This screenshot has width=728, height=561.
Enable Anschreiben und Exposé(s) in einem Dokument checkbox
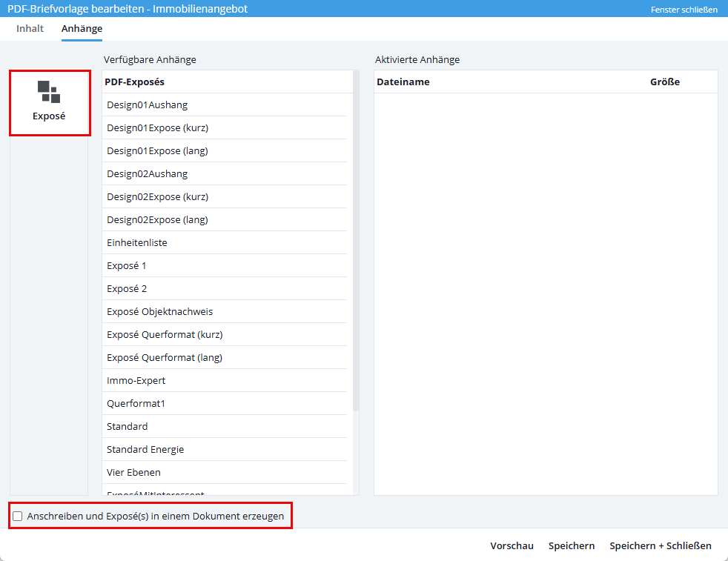(x=18, y=516)
